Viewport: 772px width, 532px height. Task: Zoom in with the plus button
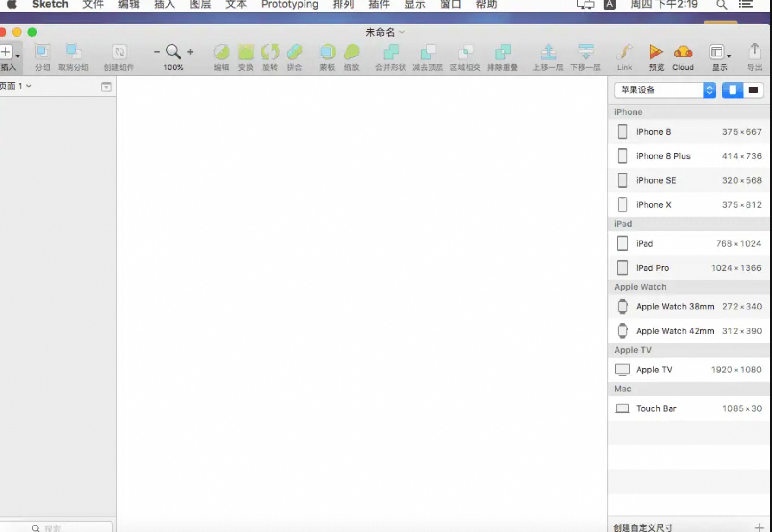point(190,52)
